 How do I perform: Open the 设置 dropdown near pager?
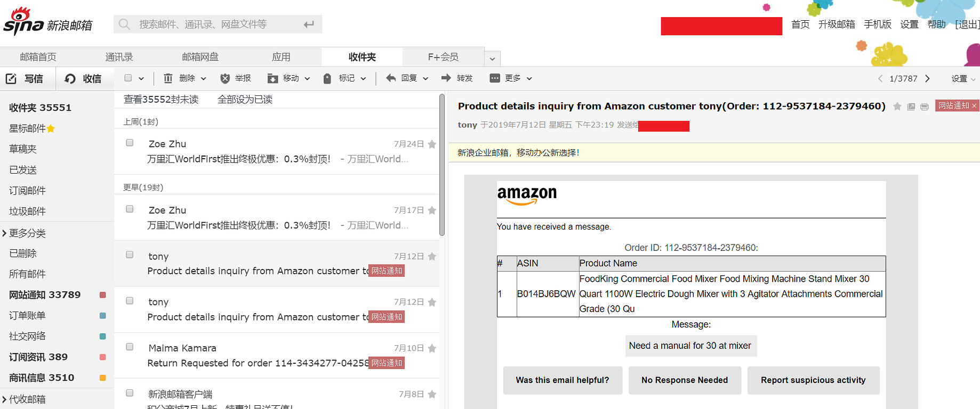(963, 79)
